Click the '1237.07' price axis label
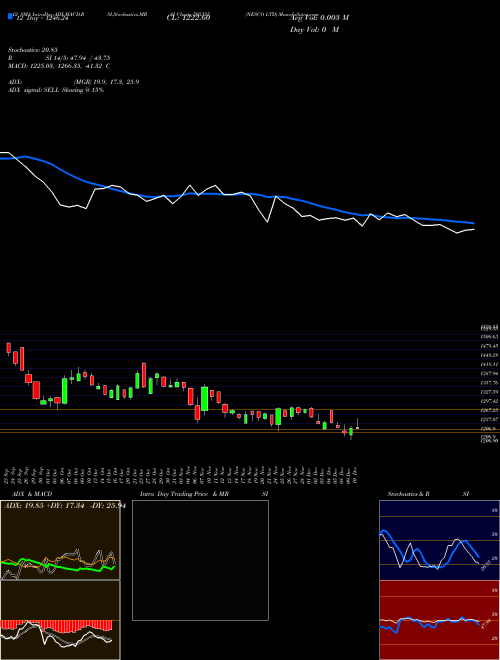 [490, 419]
